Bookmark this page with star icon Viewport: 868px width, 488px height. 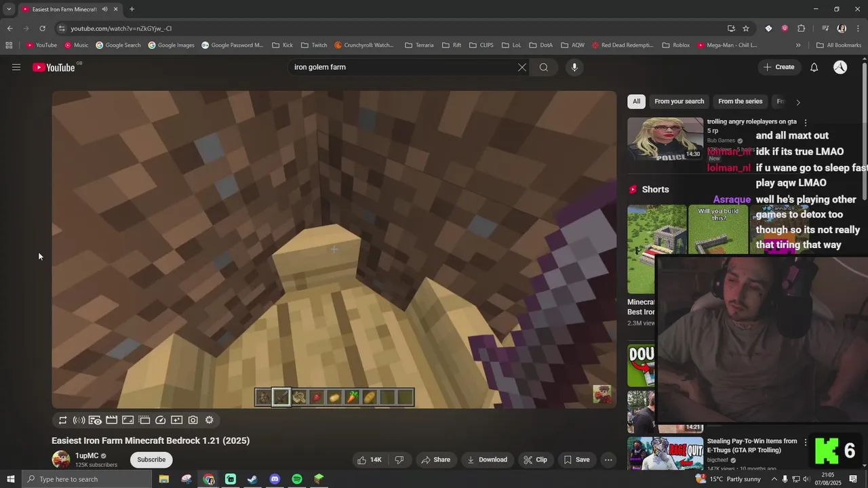(x=746, y=28)
